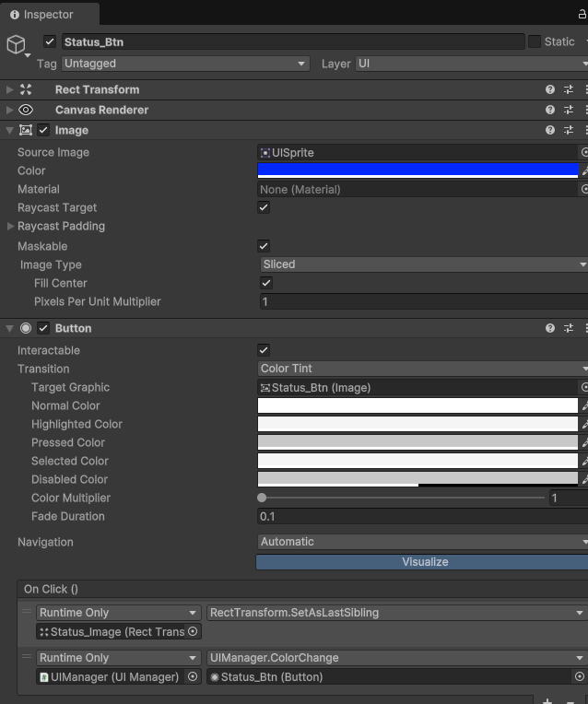Open Image component help reference
Image resolution: width=588 pixels, height=704 pixels.
pos(550,130)
